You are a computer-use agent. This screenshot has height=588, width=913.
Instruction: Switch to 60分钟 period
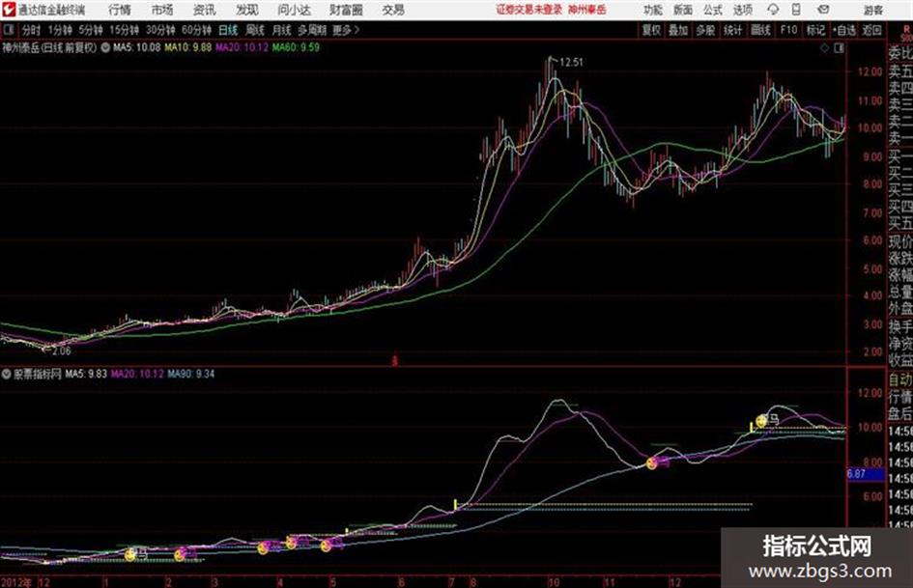pos(197,30)
